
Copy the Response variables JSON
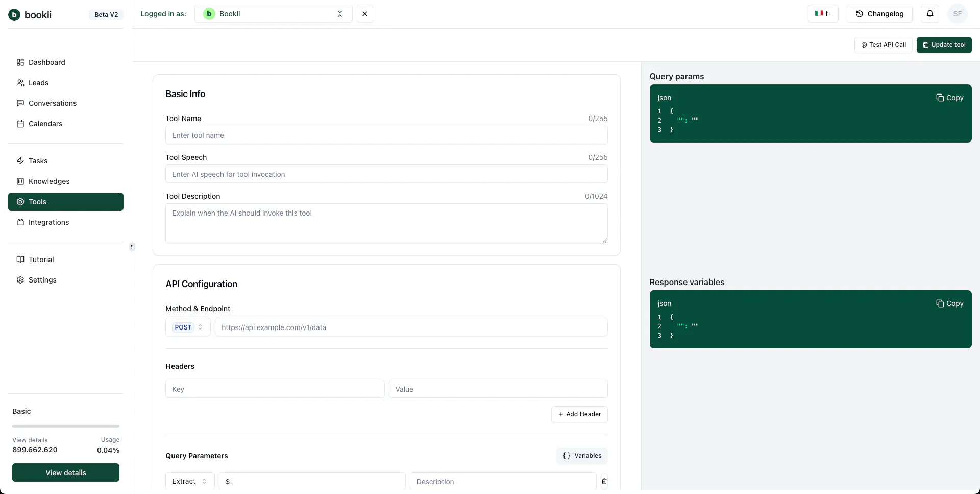pos(950,303)
